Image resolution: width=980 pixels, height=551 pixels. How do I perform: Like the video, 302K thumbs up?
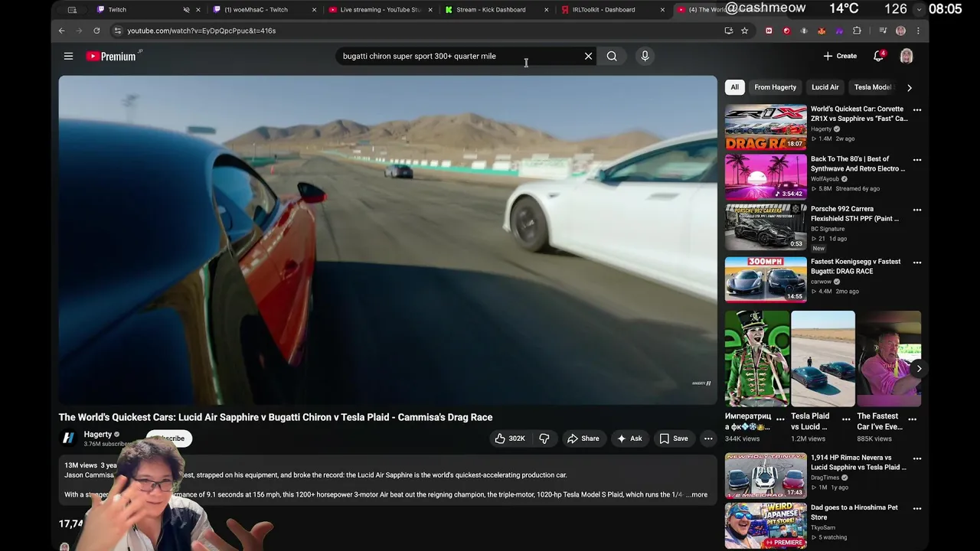(x=510, y=439)
